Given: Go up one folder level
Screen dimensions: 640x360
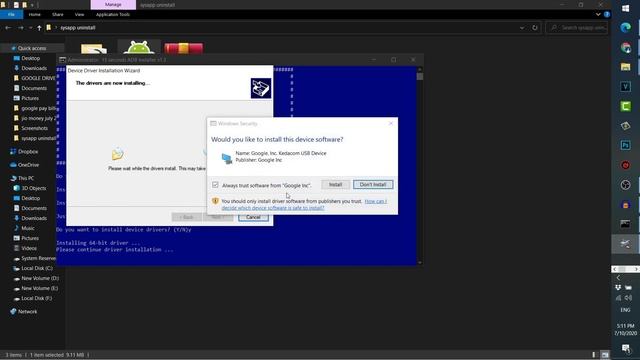Looking at the screenshot, I should tap(39, 28).
